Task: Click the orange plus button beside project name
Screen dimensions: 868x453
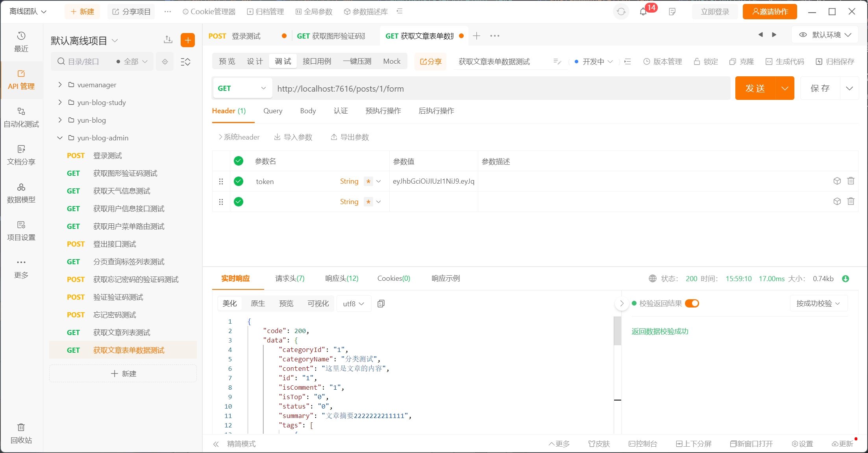Action: [188, 40]
